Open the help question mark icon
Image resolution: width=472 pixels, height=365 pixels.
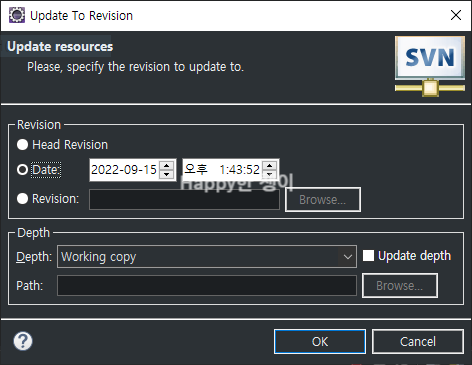click(23, 341)
